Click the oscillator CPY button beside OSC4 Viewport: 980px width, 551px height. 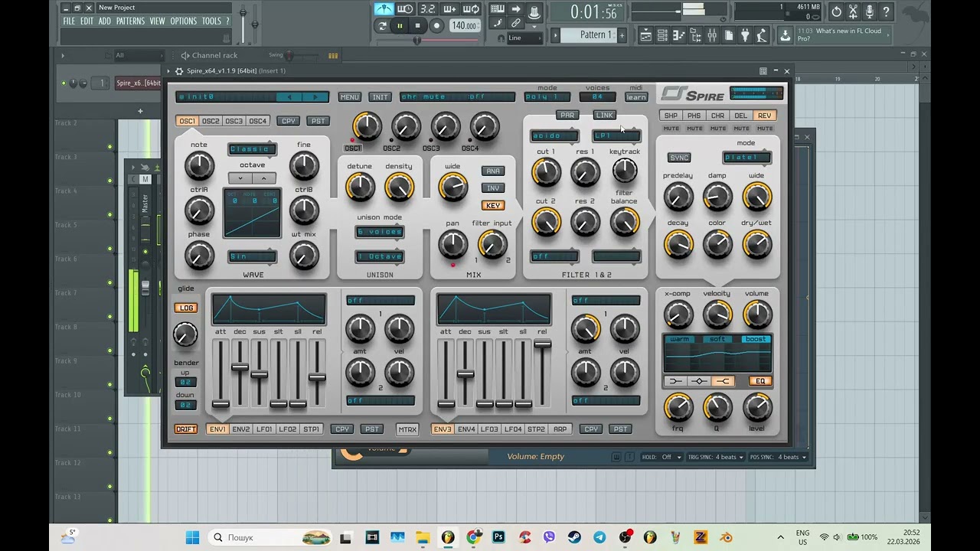(x=289, y=121)
